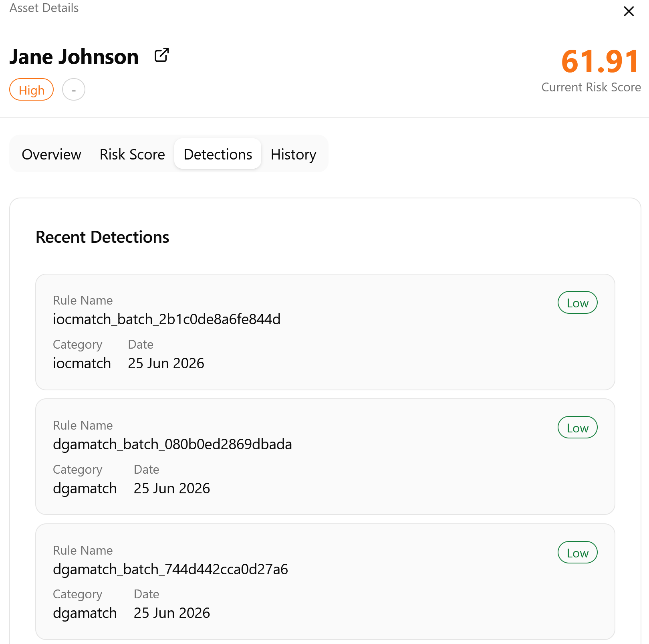Click the Low badge on dgamatch_batch_744d442cca0d27a6

click(x=578, y=553)
